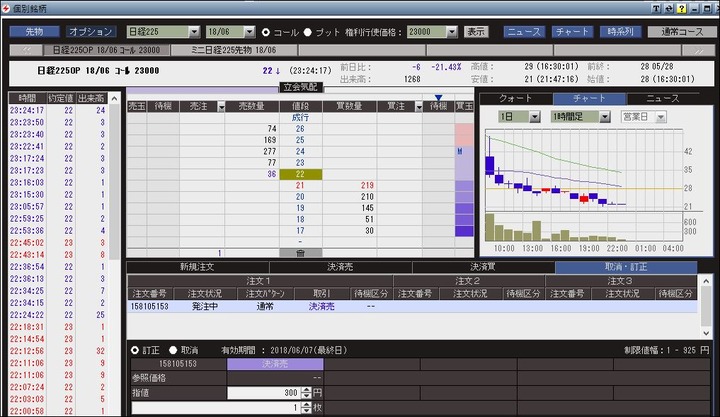This screenshot has width=720, height=417.
Task: Increase the 指値 price with up stepper
Action: pyautogui.click(x=306, y=390)
